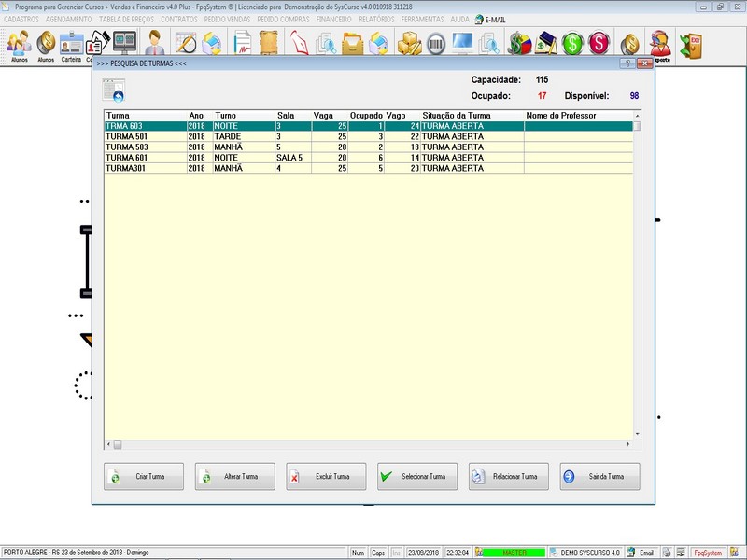Click the cash ledger book icon
The height and width of the screenshot is (560, 747).
click(x=546, y=43)
